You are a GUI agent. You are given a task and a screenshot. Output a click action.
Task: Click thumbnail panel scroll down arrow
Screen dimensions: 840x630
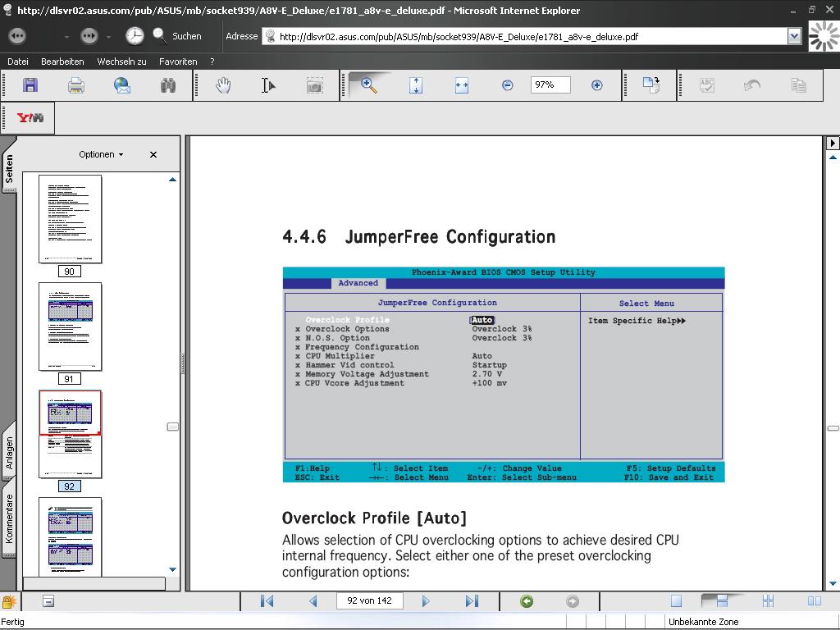[x=172, y=569]
